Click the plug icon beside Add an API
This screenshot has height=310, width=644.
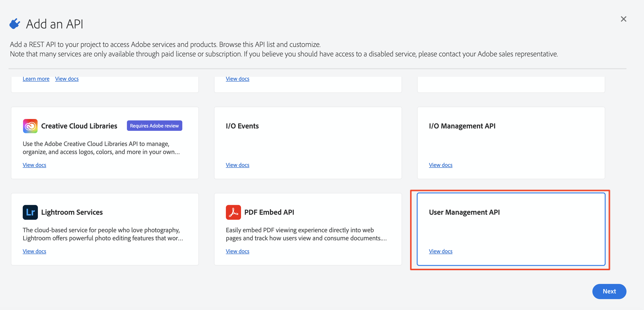(15, 24)
